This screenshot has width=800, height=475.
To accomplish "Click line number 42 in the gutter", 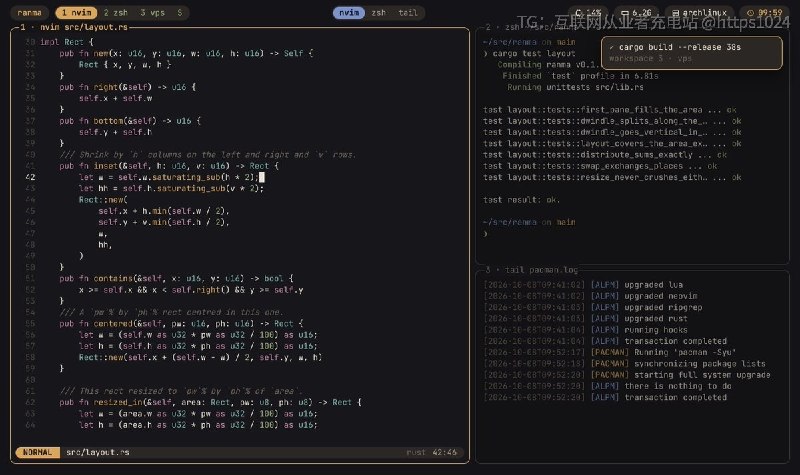I will [x=30, y=177].
